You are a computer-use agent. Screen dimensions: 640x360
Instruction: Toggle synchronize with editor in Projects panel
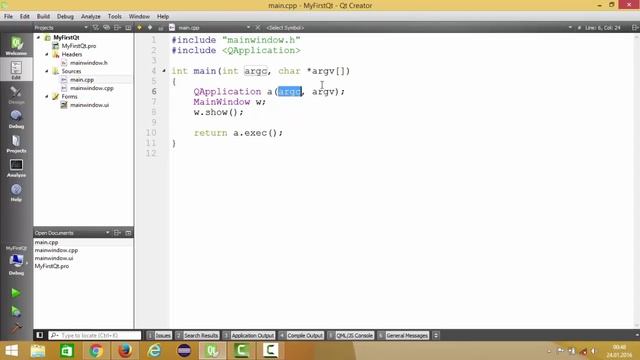[107, 27]
